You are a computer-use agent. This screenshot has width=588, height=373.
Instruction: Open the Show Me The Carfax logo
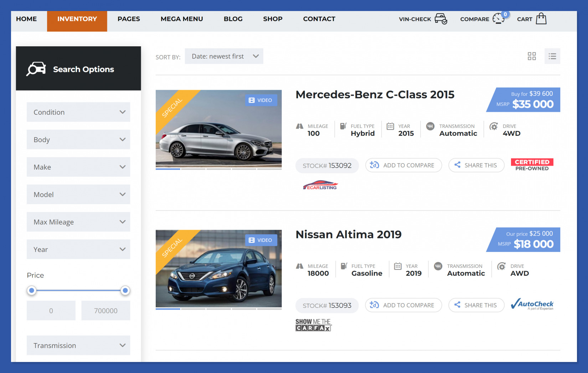click(x=313, y=325)
